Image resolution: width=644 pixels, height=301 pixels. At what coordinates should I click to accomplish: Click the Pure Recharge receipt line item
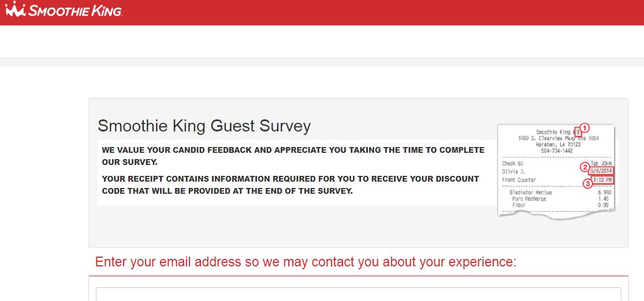click(x=528, y=199)
